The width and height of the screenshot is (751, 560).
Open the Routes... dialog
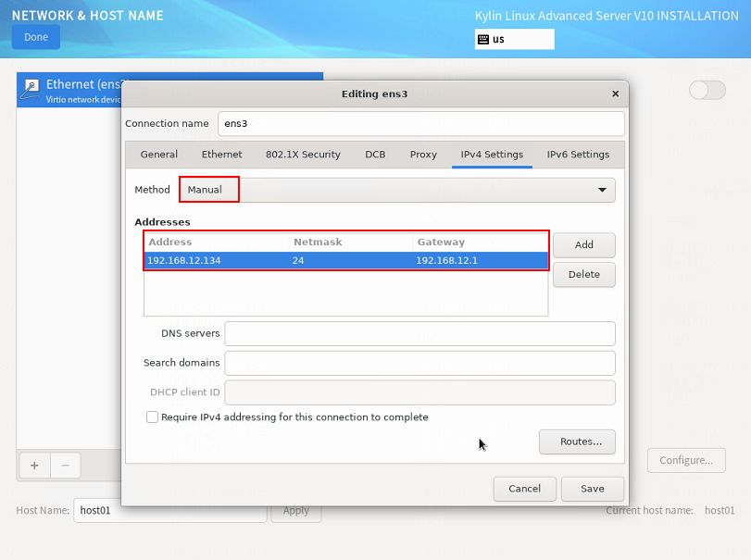pos(577,442)
